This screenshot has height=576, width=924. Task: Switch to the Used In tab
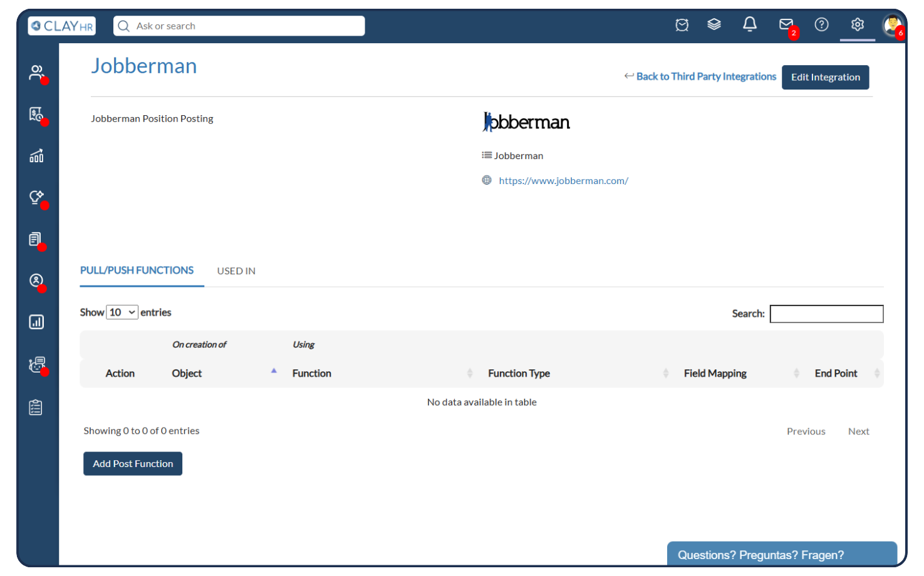click(x=236, y=271)
